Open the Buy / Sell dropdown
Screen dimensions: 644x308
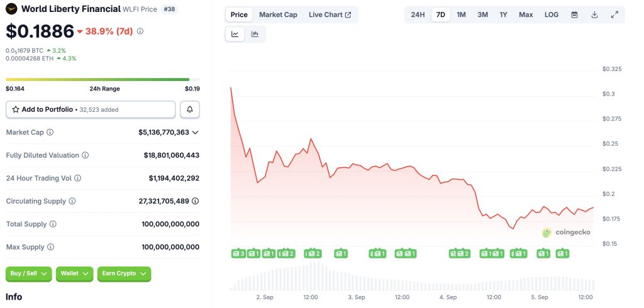pos(28,273)
